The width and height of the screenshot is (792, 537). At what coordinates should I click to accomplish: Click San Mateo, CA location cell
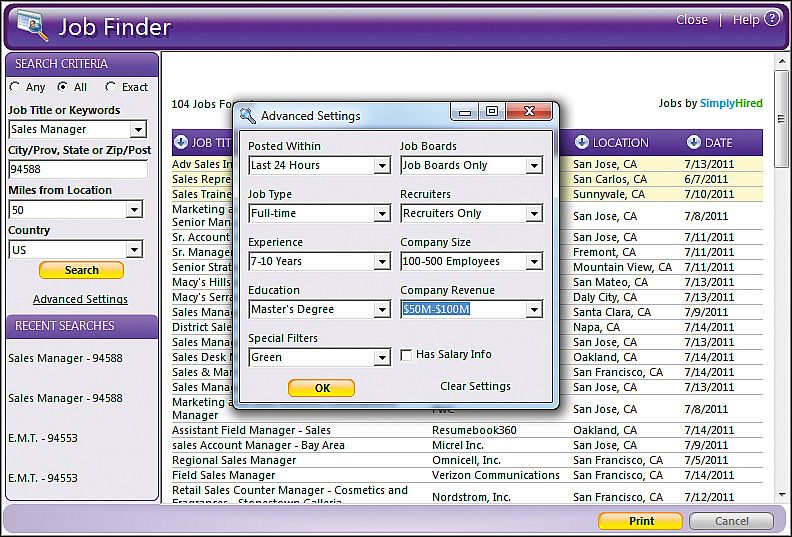coord(610,282)
